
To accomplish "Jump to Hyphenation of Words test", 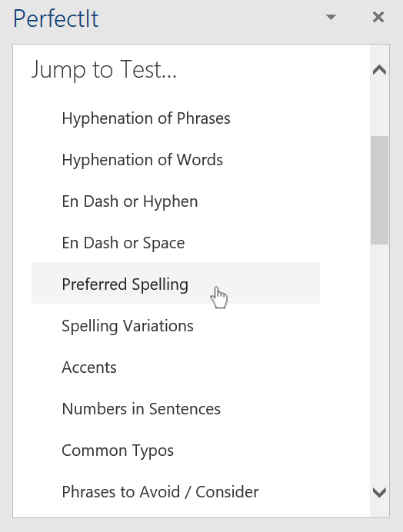I will (175, 160).
